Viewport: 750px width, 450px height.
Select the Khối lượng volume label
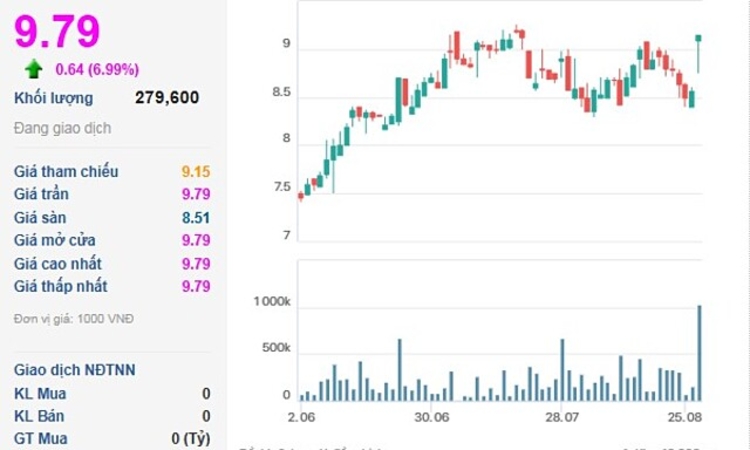[x=53, y=98]
